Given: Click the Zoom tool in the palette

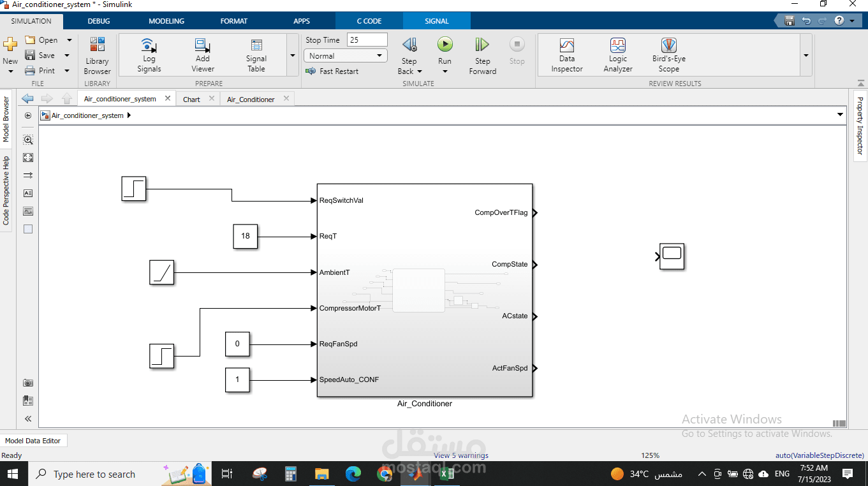Looking at the screenshot, I should 28,140.
